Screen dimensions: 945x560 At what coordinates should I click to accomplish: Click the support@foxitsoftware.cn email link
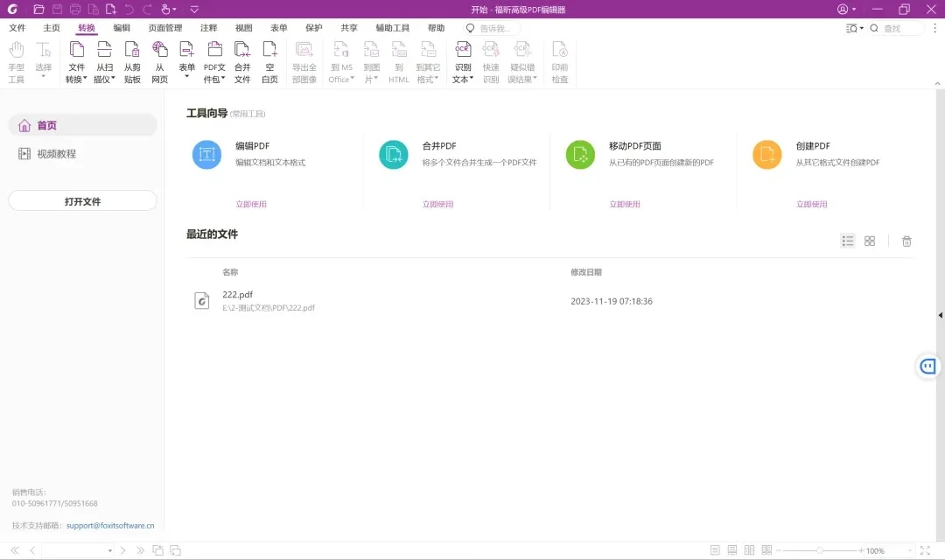[x=110, y=526]
